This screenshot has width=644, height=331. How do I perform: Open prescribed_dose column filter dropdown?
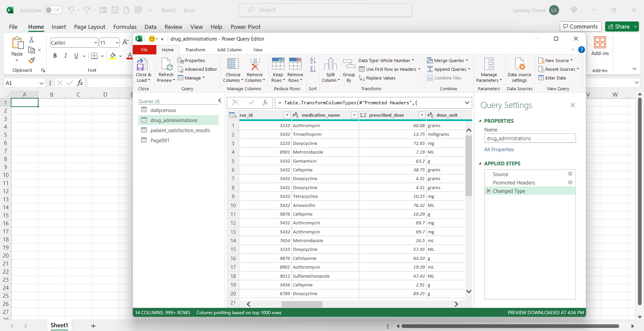422,115
